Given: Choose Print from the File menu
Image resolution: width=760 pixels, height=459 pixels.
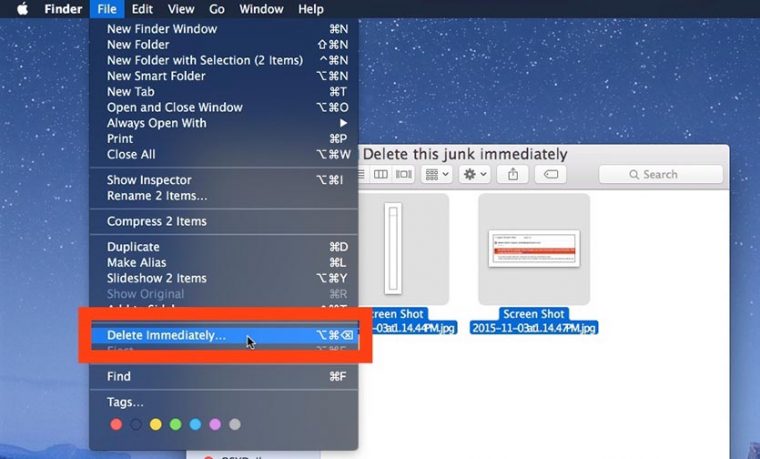Looking at the screenshot, I should [224, 139].
